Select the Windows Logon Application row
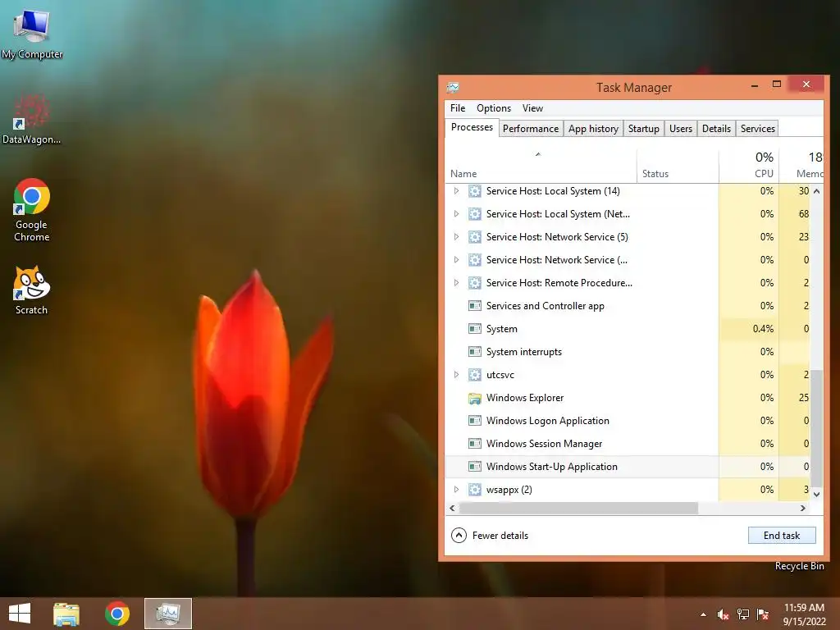840x630 pixels. pyautogui.click(x=628, y=421)
